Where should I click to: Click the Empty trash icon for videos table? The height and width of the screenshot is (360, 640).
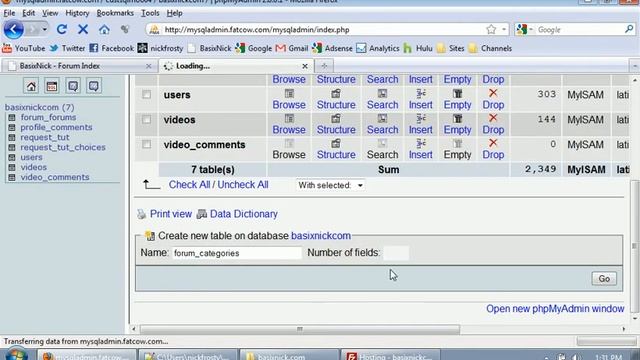(x=458, y=118)
